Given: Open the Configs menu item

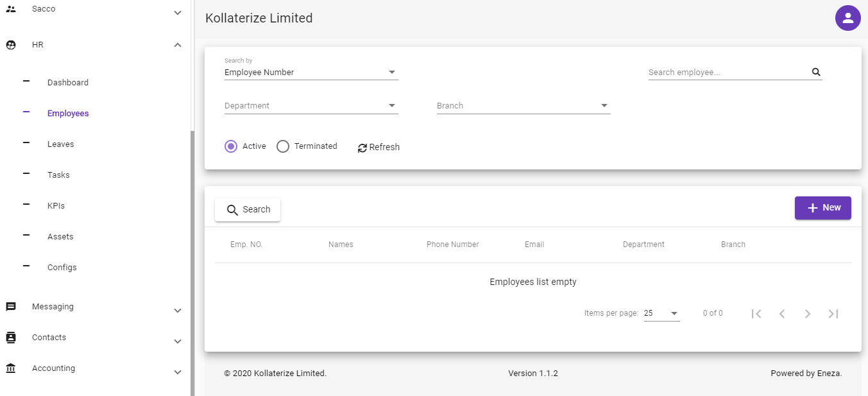Looking at the screenshot, I should 62,268.
